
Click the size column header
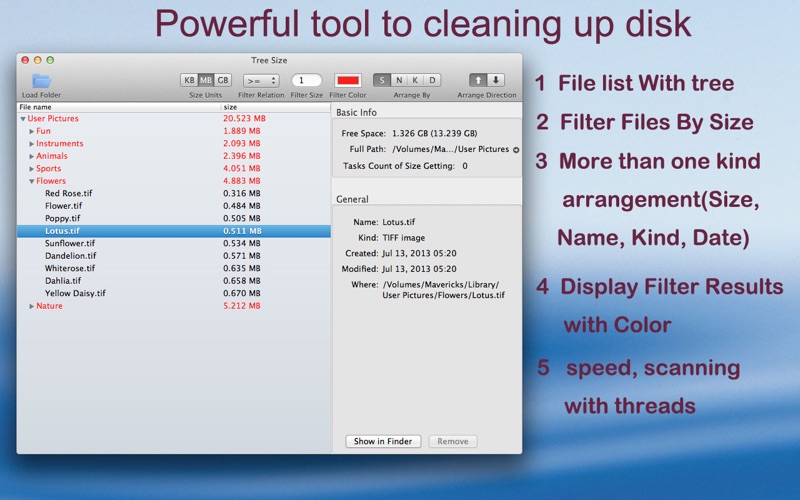tap(276, 107)
